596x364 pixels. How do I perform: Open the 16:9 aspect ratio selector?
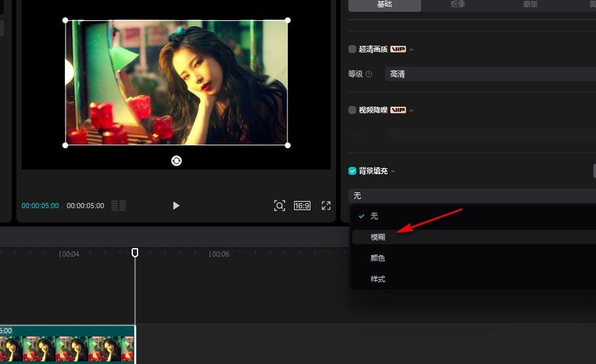[x=302, y=206]
